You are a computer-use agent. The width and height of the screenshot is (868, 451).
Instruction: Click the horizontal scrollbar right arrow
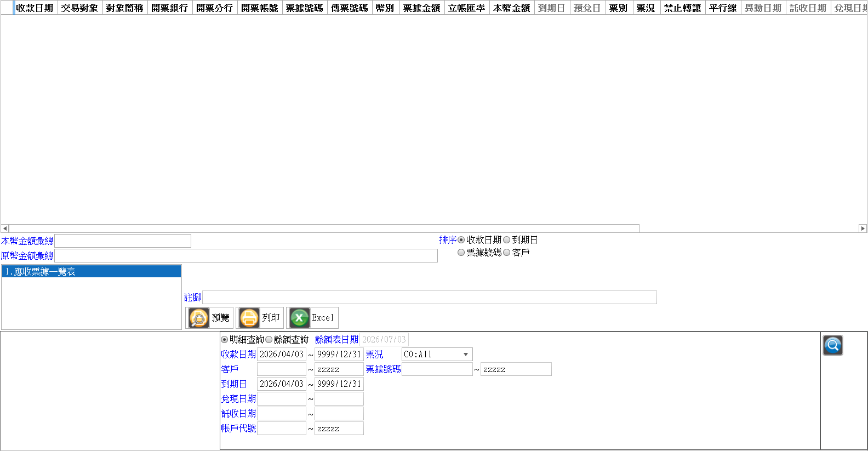863,229
